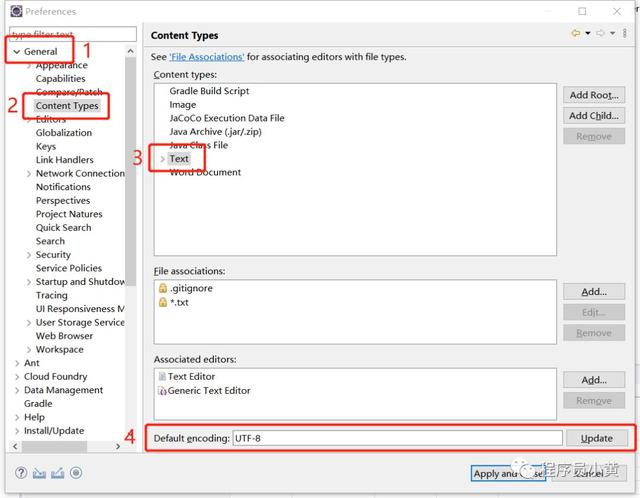Select Gradle Build Script content type
640x498 pixels.
point(209,91)
